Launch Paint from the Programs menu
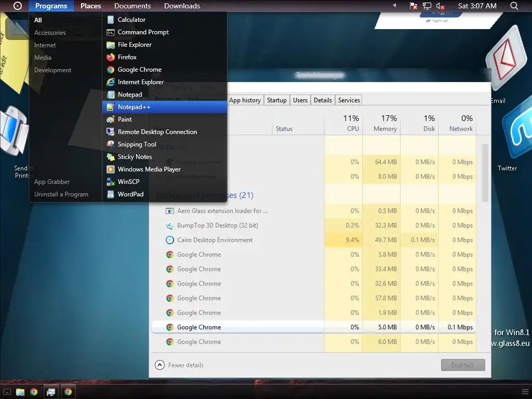Viewport: 532px width, 399px height. pyautogui.click(x=164, y=119)
